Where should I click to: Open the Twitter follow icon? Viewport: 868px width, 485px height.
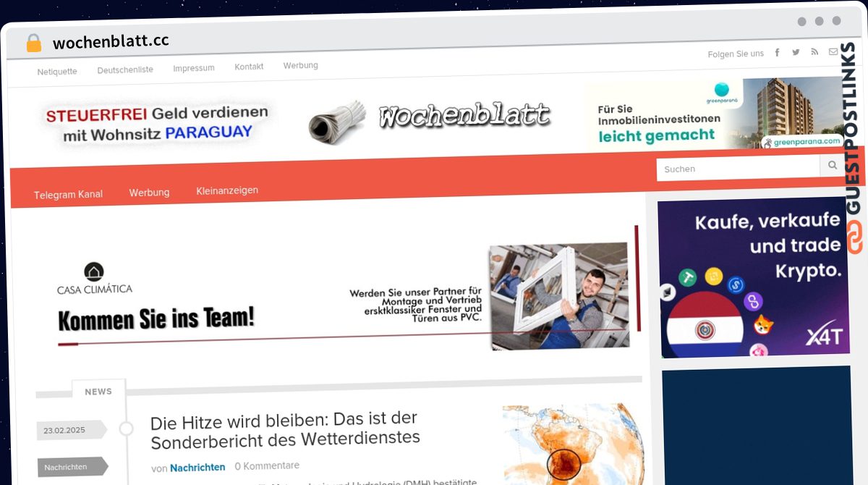(x=796, y=52)
